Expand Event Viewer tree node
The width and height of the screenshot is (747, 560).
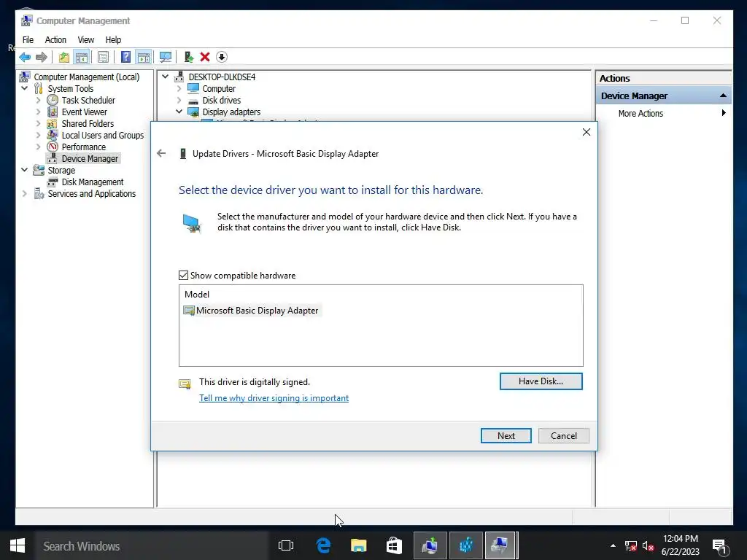39,112
